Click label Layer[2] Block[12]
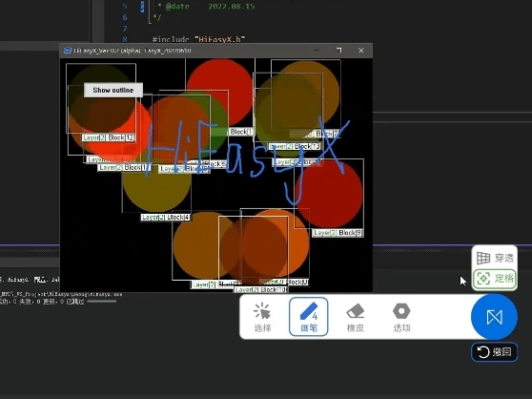The height and width of the screenshot is (399, 532). 109,137
